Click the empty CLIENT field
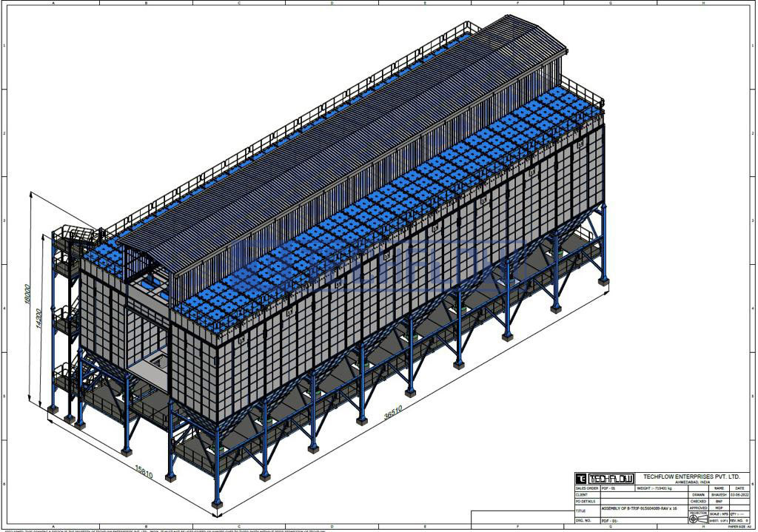Screen dimensions: 758x532 pyautogui.click(x=644, y=495)
